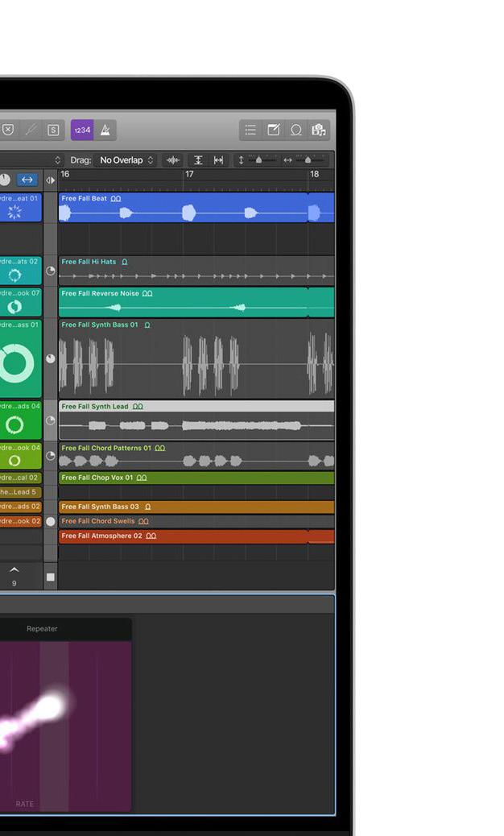Click the divider arrows icon beside bar 16
504x836 pixels.
50,180
